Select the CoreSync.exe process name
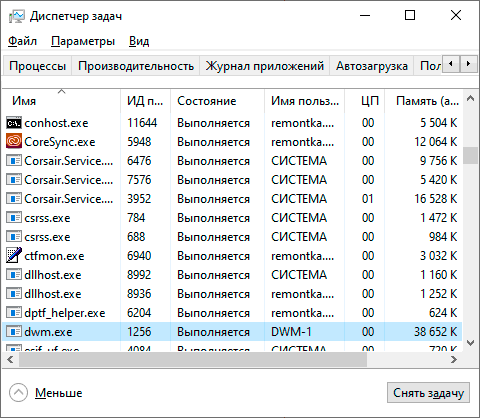Image resolution: width=480 pixels, height=418 pixels. click(60, 142)
